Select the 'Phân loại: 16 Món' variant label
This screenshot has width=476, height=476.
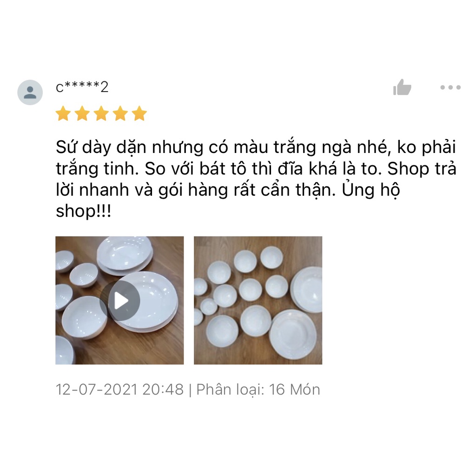[258, 390]
